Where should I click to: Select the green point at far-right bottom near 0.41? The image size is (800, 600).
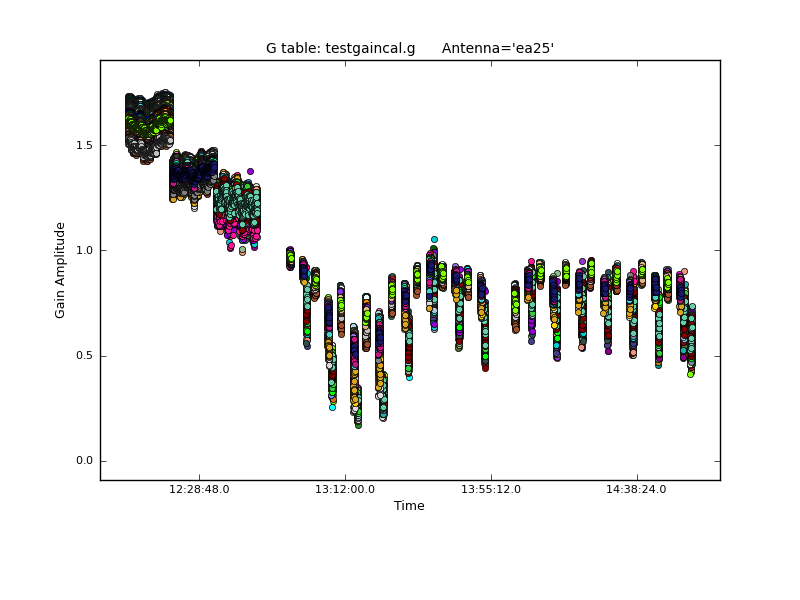pos(690,374)
